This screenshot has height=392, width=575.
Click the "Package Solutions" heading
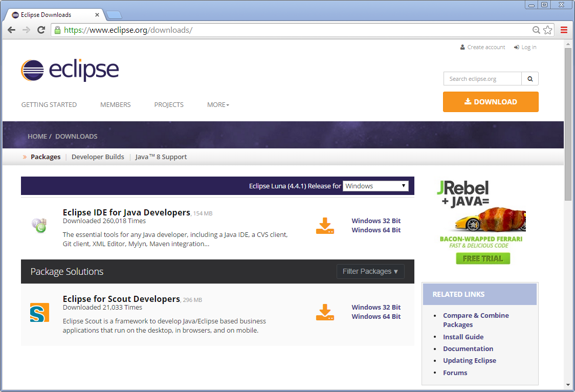click(67, 271)
